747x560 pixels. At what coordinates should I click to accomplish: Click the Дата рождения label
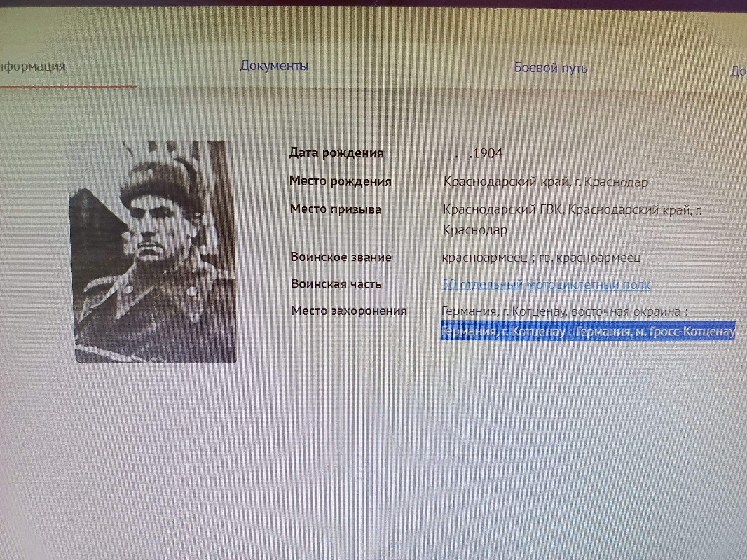click(x=336, y=153)
